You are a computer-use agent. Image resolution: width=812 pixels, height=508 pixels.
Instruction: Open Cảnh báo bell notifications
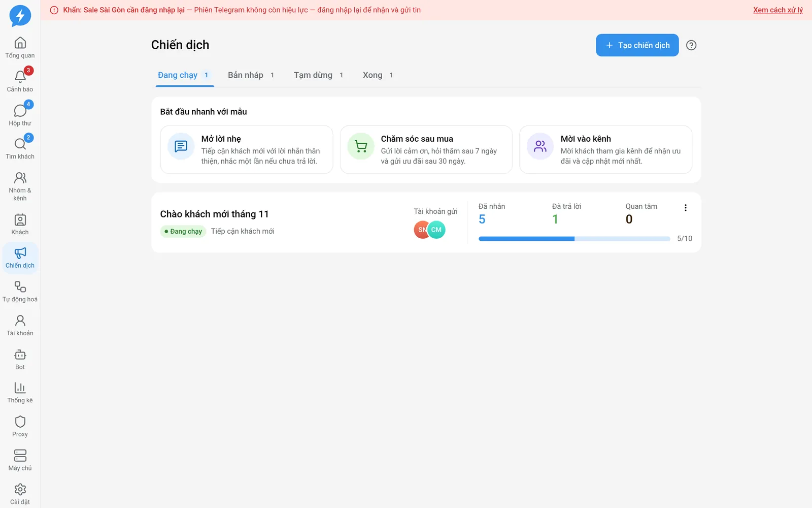[20, 81]
